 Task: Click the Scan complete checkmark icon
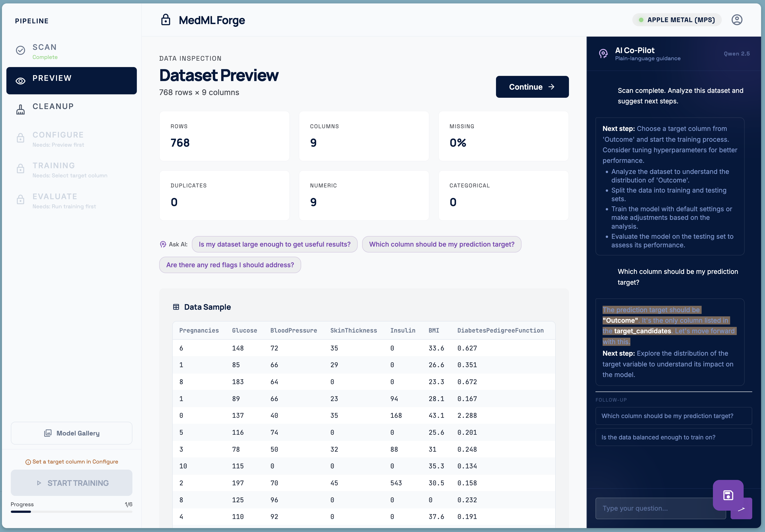coord(21,50)
